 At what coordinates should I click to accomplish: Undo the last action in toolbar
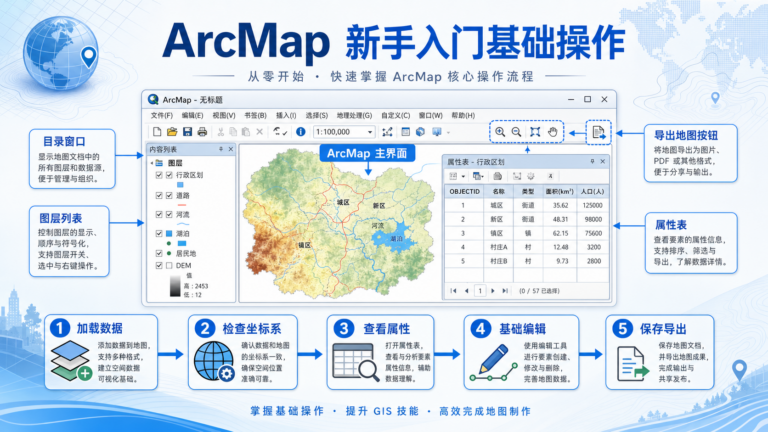277,131
